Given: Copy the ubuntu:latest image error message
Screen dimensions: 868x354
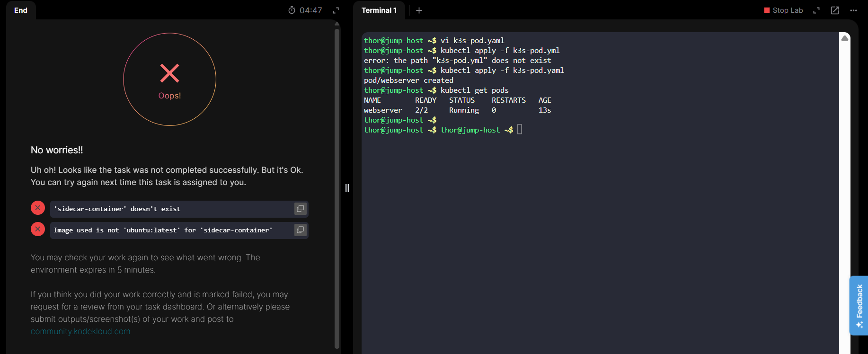Looking at the screenshot, I should [300, 230].
